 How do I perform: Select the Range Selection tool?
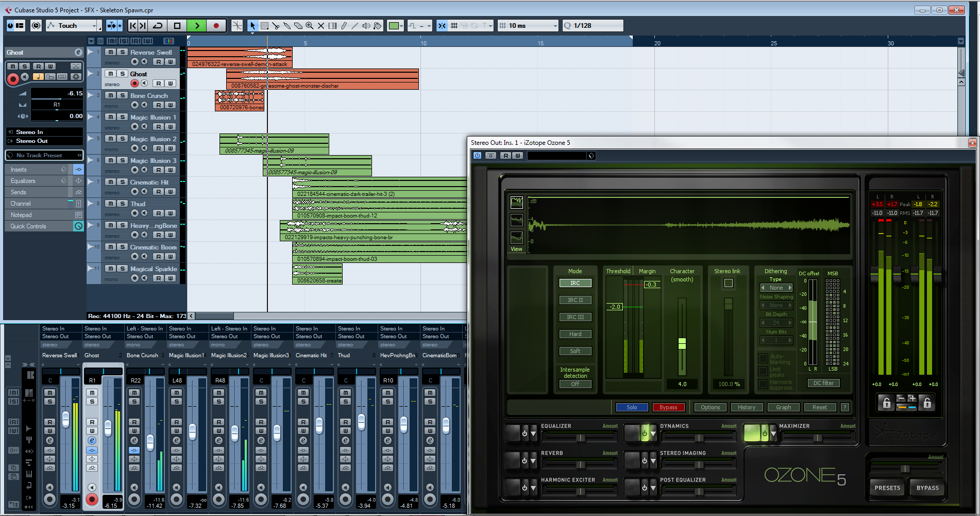[264, 26]
